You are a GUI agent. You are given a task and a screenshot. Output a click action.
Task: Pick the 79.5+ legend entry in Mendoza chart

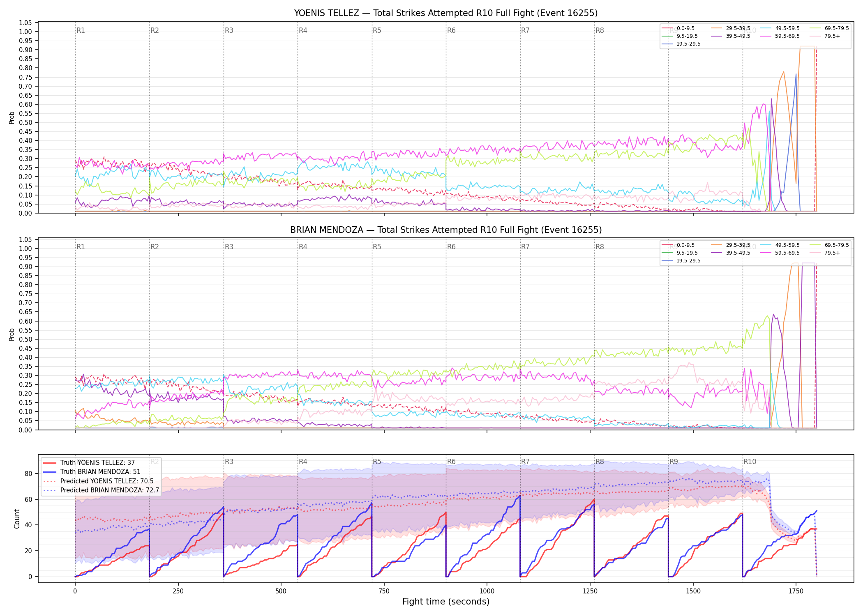[825, 253]
